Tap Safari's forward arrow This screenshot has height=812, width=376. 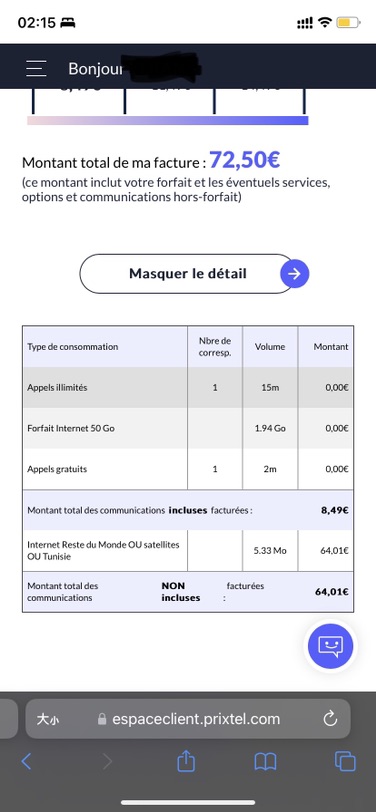[x=107, y=761]
